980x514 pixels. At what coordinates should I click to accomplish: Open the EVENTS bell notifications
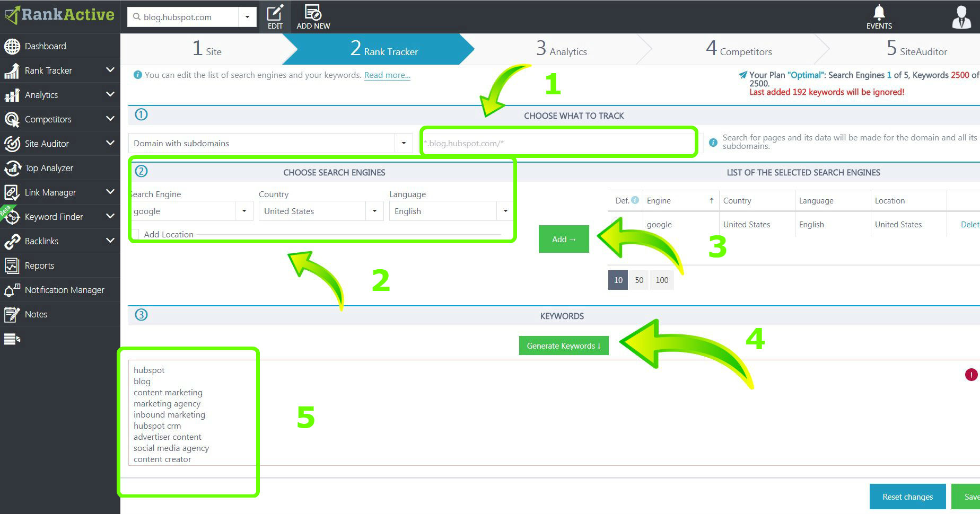[879, 17]
